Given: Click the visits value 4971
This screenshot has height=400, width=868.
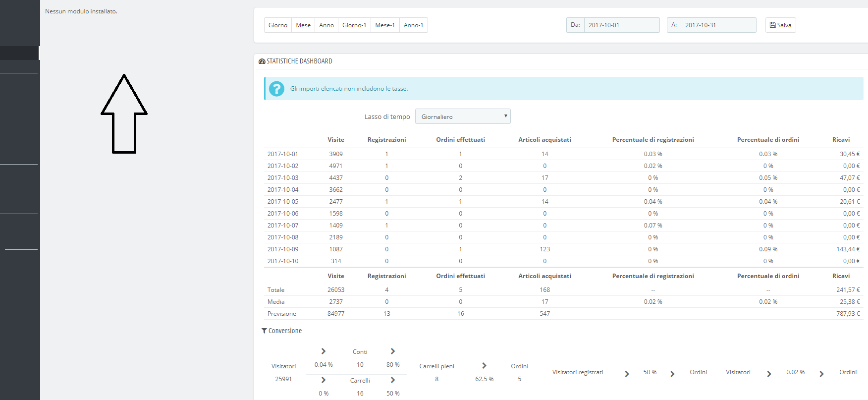Looking at the screenshot, I should pos(336,166).
